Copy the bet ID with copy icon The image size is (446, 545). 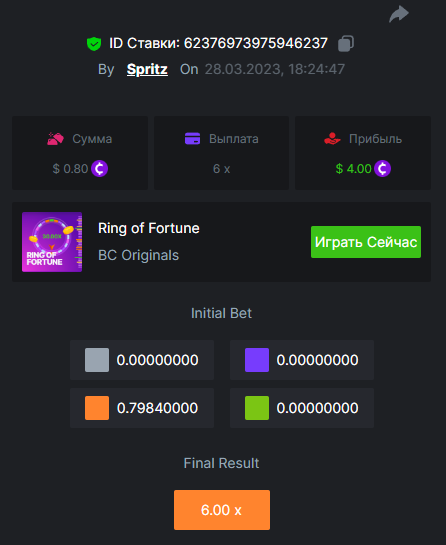[346, 43]
